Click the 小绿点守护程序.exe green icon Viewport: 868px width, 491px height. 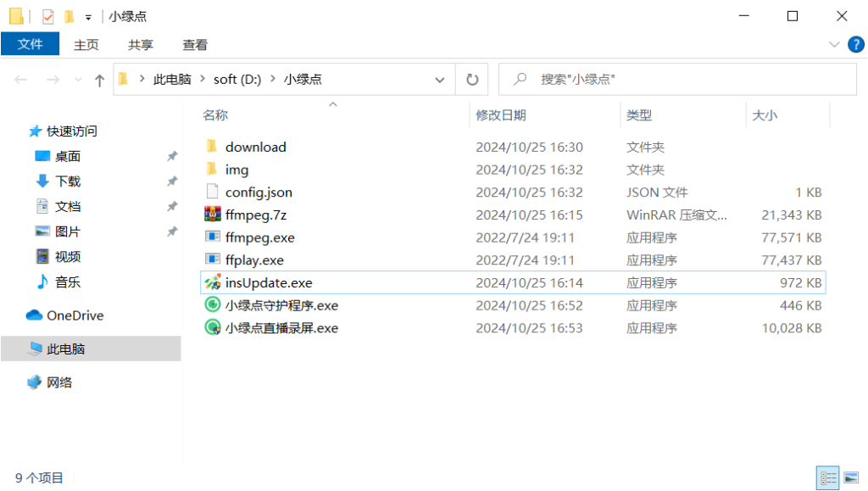[x=212, y=305]
